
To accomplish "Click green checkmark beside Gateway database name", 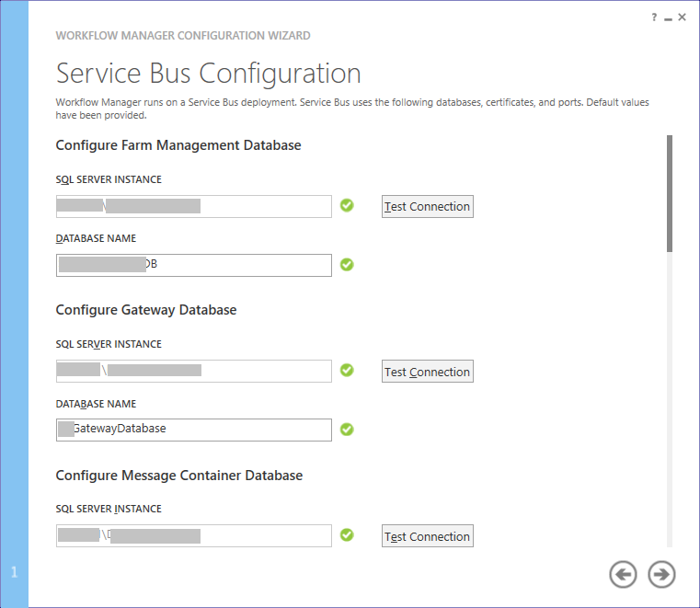I will 347,430.
